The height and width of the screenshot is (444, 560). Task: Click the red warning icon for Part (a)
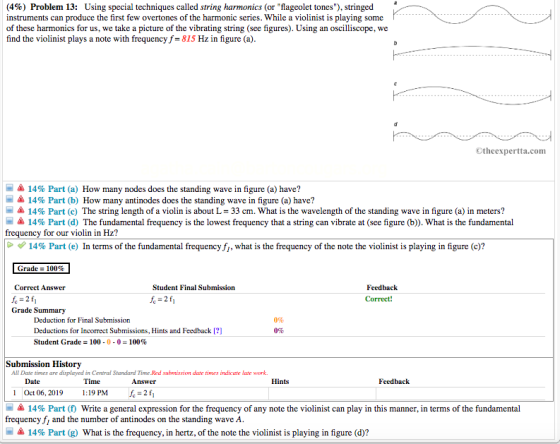point(21,188)
